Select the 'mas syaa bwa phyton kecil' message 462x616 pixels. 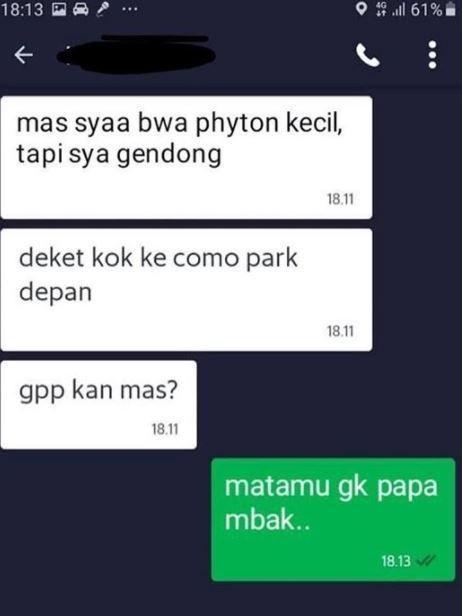click(x=187, y=158)
